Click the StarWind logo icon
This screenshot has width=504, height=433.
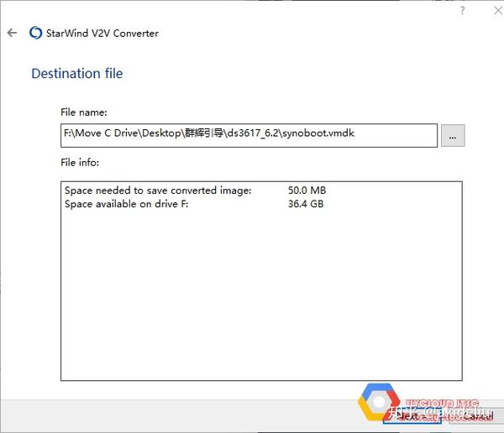(x=35, y=33)
